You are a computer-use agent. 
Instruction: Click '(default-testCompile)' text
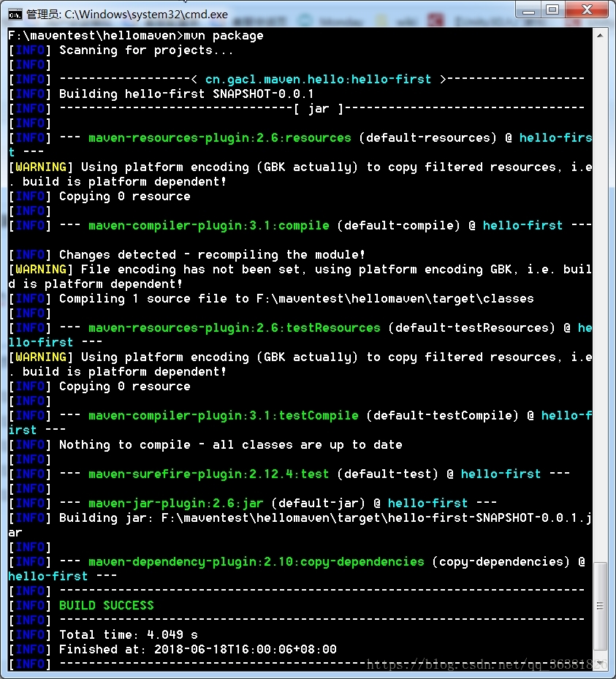(x=442, y=416)
